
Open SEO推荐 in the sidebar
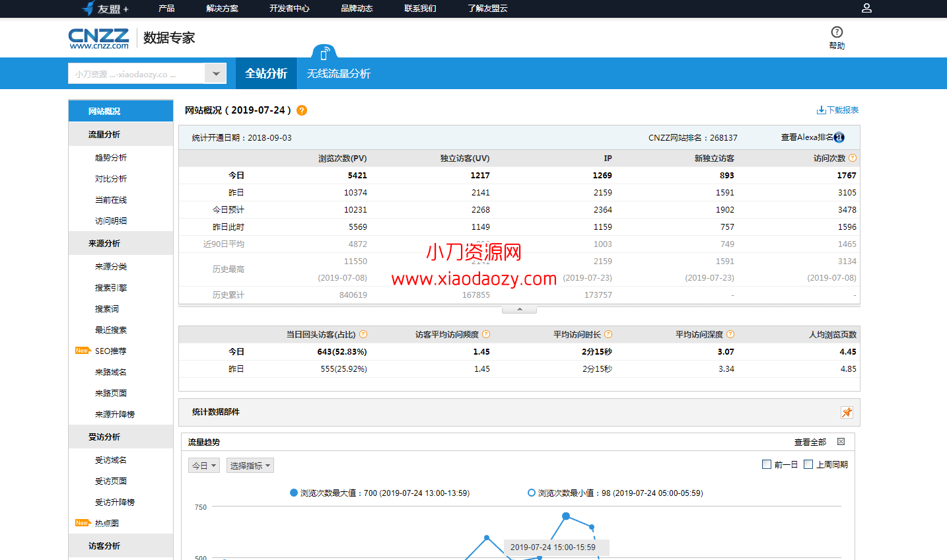[x=110, y=351]
